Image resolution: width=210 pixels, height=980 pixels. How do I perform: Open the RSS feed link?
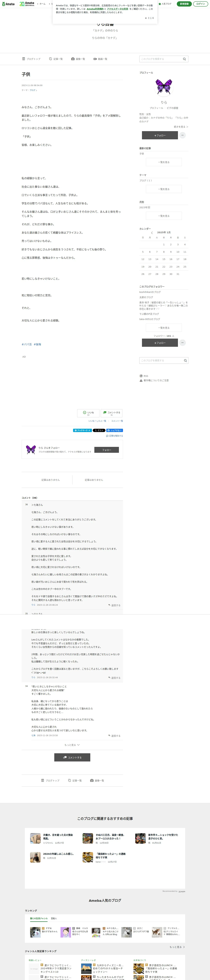[144, 376]
